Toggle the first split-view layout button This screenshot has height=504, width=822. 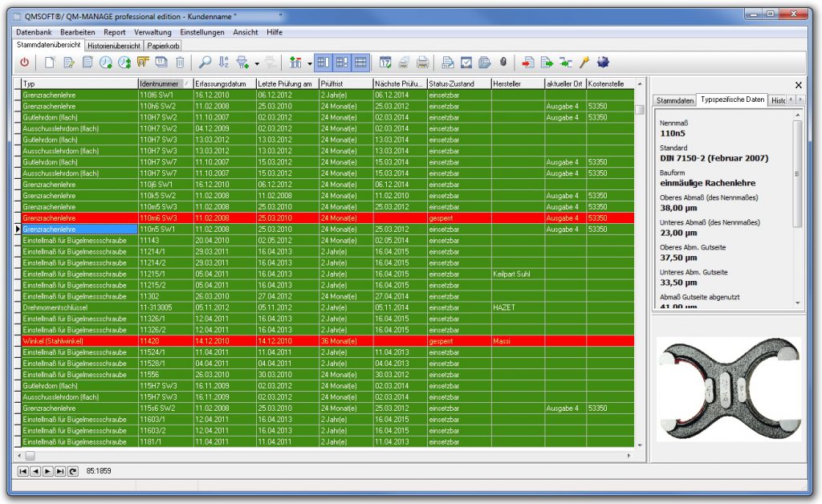click(323, 62)
